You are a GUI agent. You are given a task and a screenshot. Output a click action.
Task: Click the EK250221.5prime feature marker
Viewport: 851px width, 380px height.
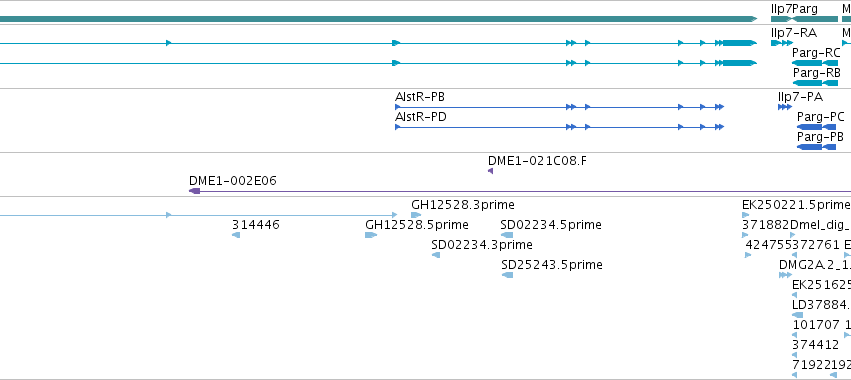(x=746, y=215)
